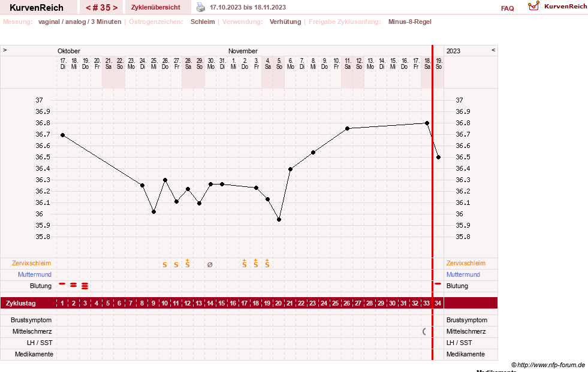Screen dimensions: 588x372
Task: Select temperature point on 8 November
Action: (x=313, y=153)
